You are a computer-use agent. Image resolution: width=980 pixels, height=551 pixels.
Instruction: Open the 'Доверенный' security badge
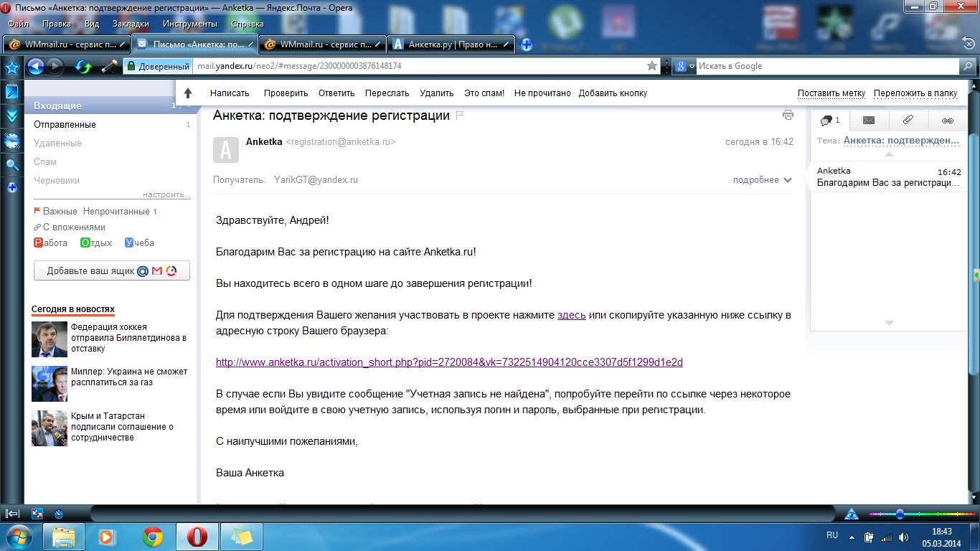[x=158, y=66]
